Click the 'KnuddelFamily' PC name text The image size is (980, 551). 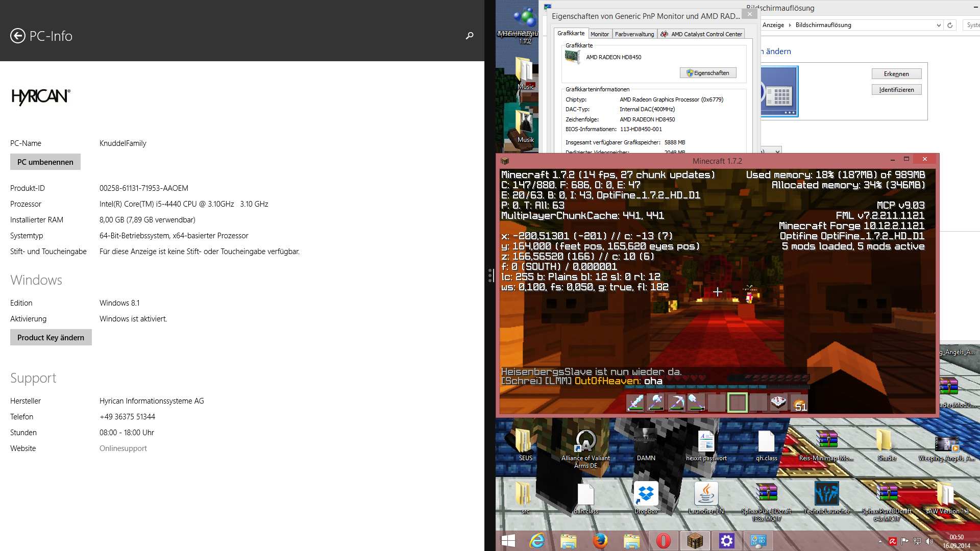pos(123,143)
